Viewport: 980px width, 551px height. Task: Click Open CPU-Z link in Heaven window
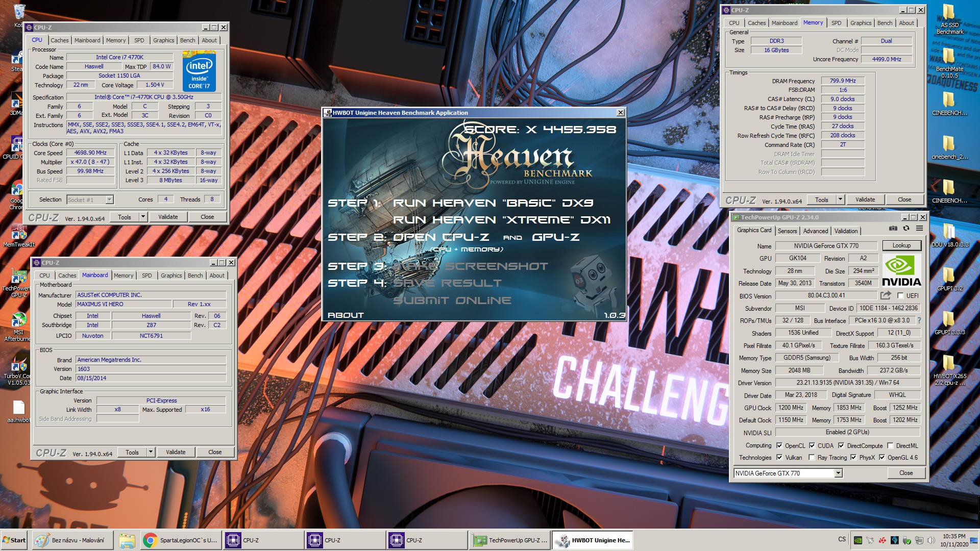pyautogui.click(x=441, y=237)
